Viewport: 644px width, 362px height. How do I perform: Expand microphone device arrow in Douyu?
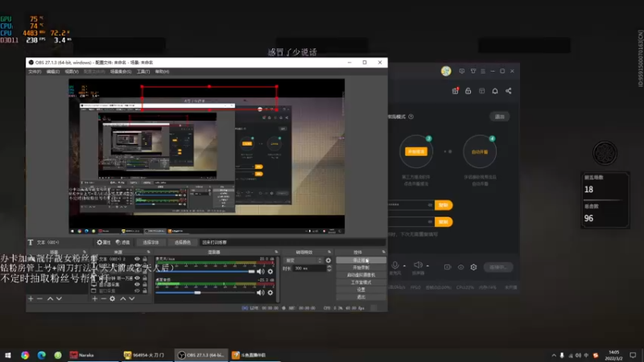point(404,266)
